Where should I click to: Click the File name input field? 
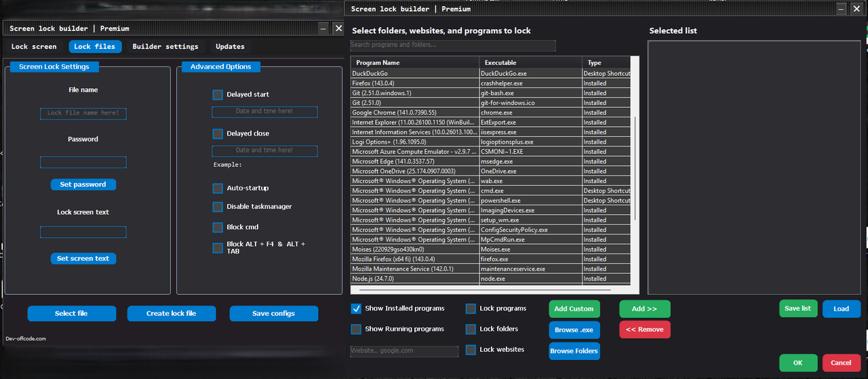[x=83, y=113]
